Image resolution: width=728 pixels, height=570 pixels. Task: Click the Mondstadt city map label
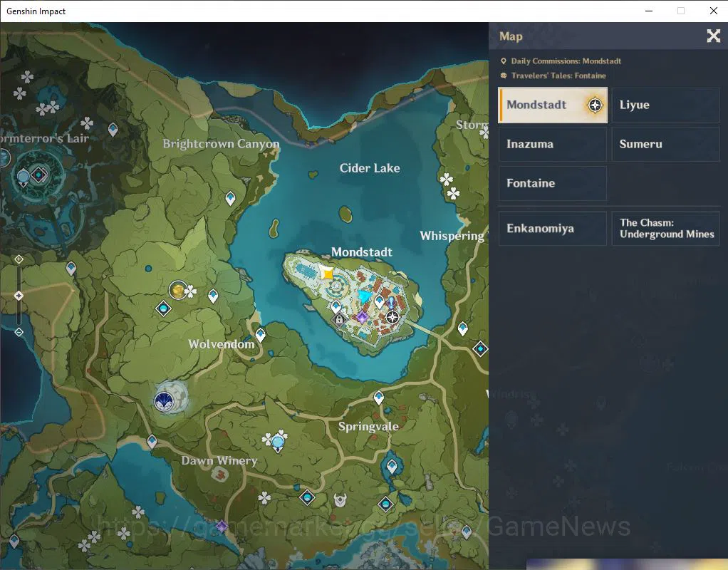point(362,252)
